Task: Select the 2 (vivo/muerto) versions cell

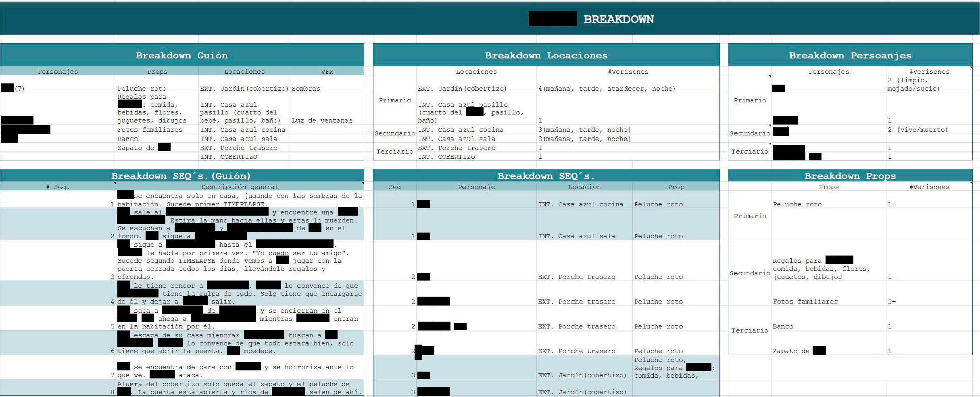Action: [917, 130]
